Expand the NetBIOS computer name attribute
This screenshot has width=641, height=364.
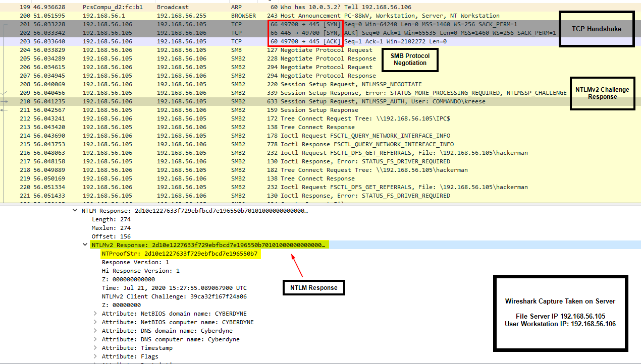pyautogui.click(x=95, y=322)
